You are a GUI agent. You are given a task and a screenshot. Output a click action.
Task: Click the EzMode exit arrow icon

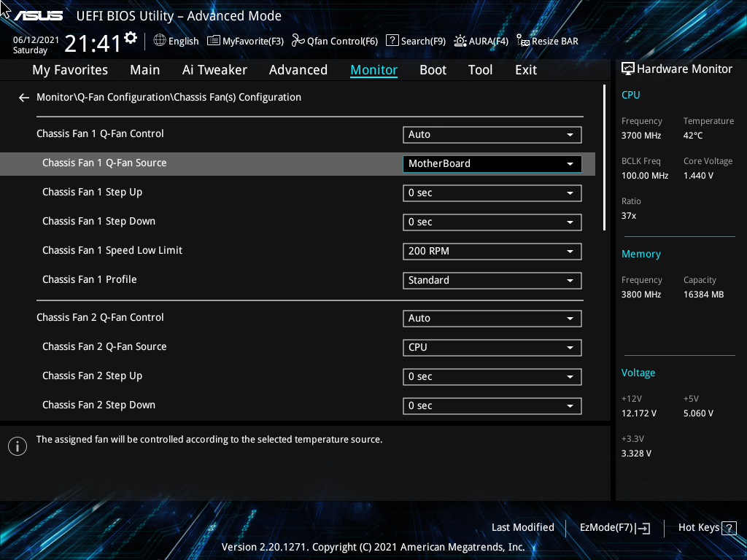(x=643, y=528)
